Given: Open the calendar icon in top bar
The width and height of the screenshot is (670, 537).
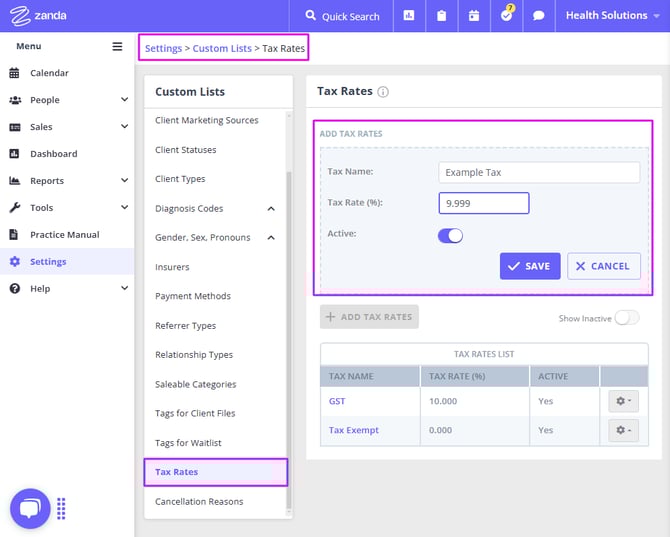Looking at the screenshot, I should [474, 16].
